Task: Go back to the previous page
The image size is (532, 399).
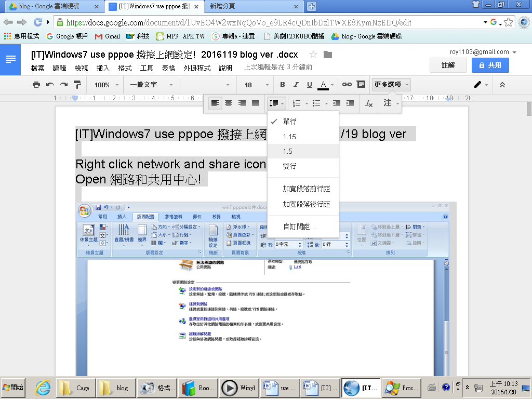Action: pyautogui.click(x=8, y=22)
